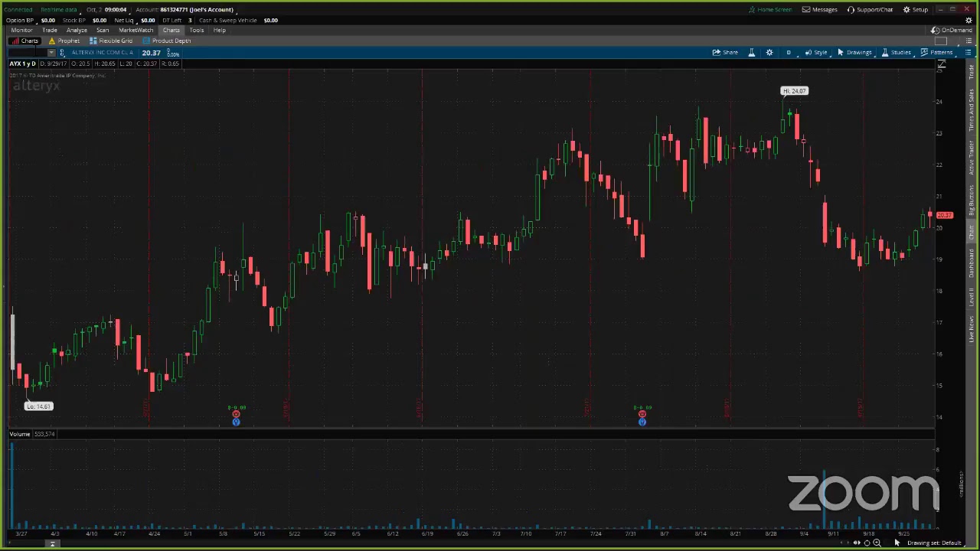
Task: Open the Patterns dropdown
Action: 937,52
